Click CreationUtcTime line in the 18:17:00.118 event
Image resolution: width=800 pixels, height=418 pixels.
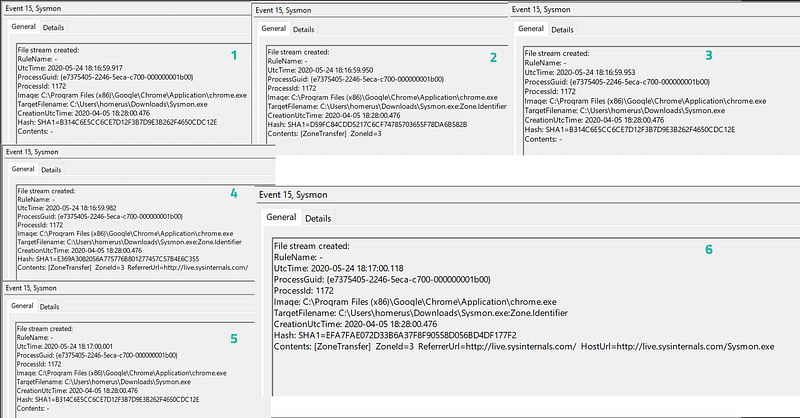pyautogui.click(x=356, y=324)
